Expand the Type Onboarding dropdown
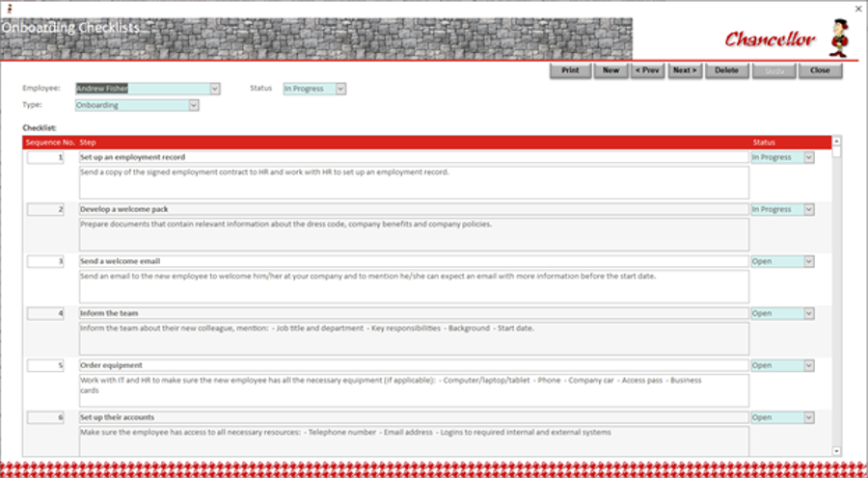This screenshot has width=868, height=478. [x=194, y=105]
